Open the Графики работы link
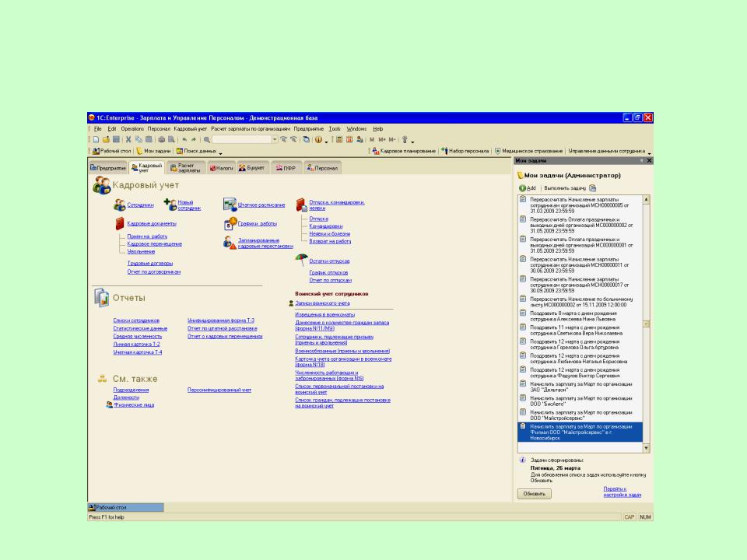This screenshot has height=560, width=747. pos(258,223)
